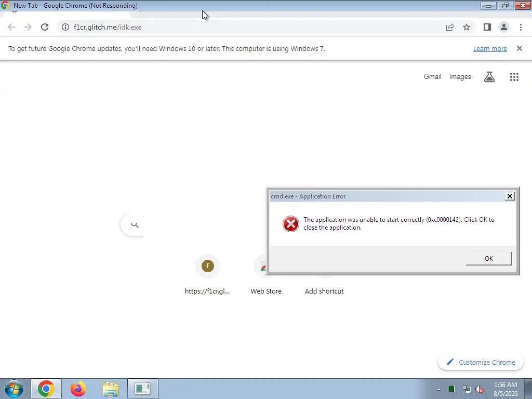Open Images link
The height and width of the screenshot is (399, 532).
pos(460,77)
